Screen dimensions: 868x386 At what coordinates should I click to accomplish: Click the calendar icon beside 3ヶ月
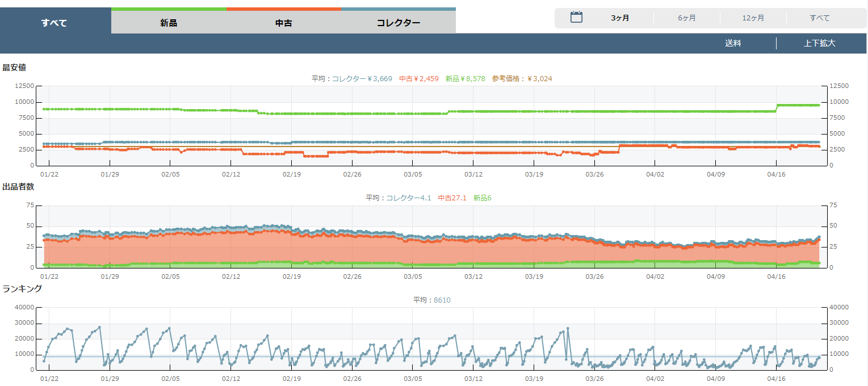(x=576, y=18)
